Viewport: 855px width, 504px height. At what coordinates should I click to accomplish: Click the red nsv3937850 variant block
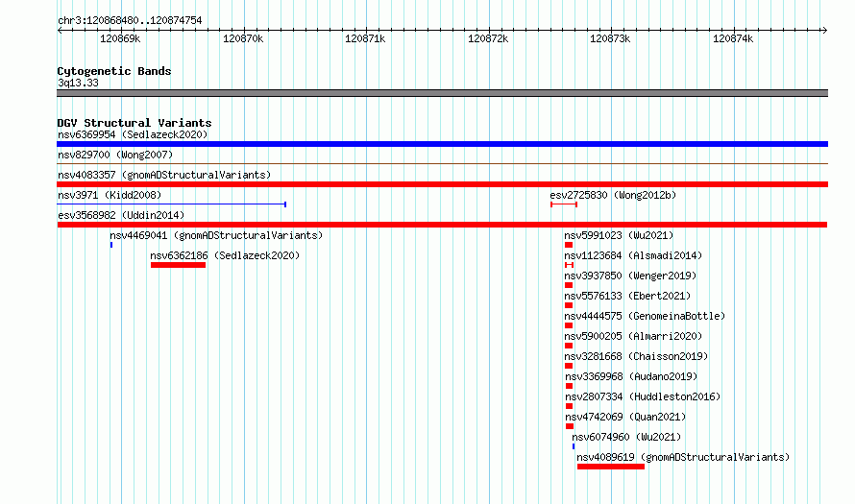click(x=569, y=285)
